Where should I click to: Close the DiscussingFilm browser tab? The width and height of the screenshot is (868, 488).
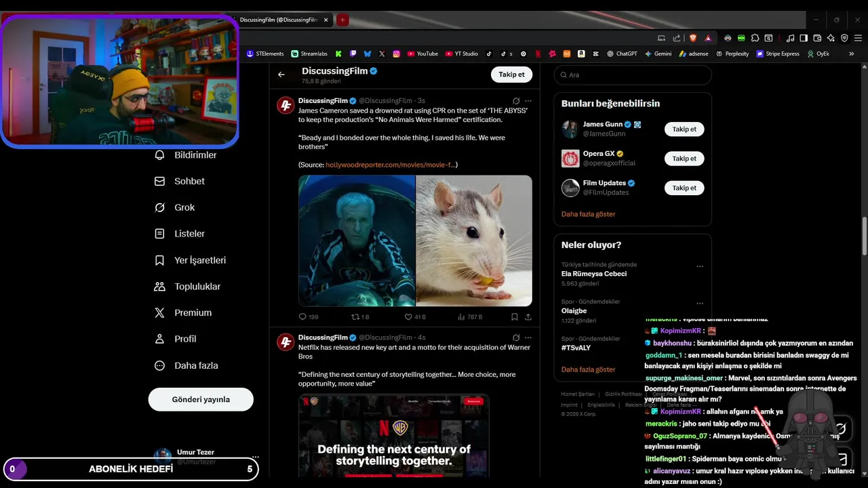pos(326,20)
